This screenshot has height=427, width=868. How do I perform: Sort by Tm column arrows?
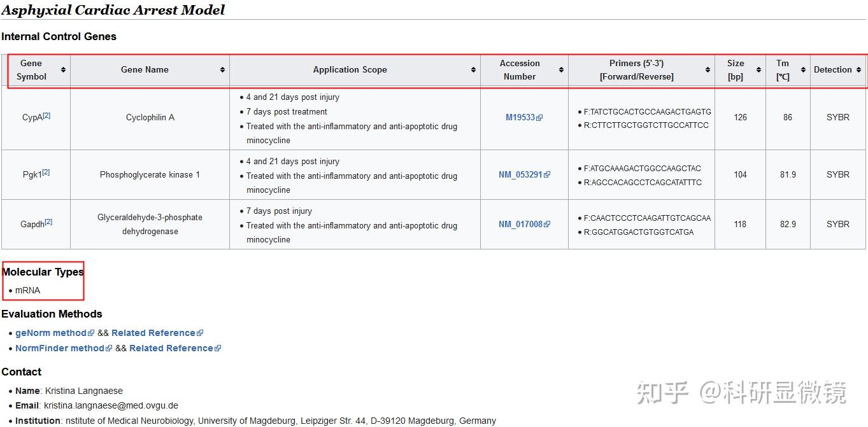coord(803,70)
